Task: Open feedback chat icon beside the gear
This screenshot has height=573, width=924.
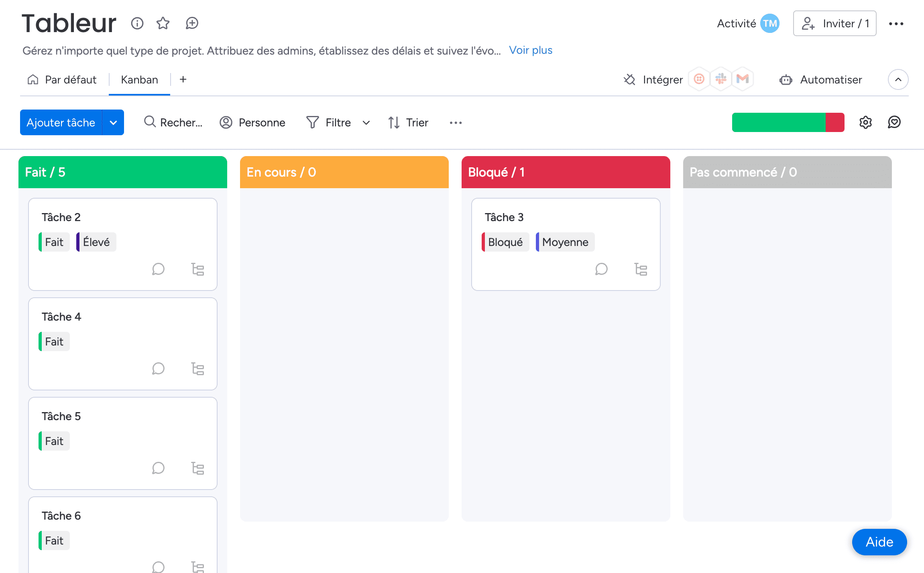Action: click(894, 122)
